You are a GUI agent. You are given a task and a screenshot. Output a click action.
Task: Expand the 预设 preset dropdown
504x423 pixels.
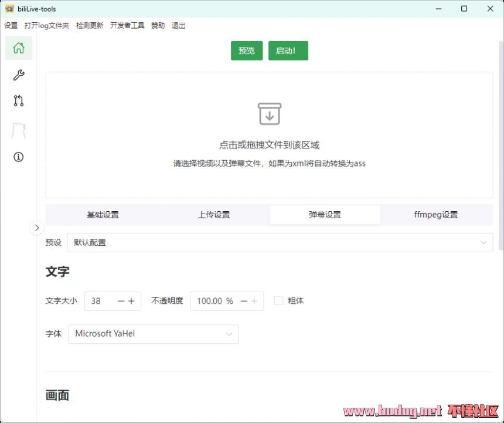click(280, 243)
